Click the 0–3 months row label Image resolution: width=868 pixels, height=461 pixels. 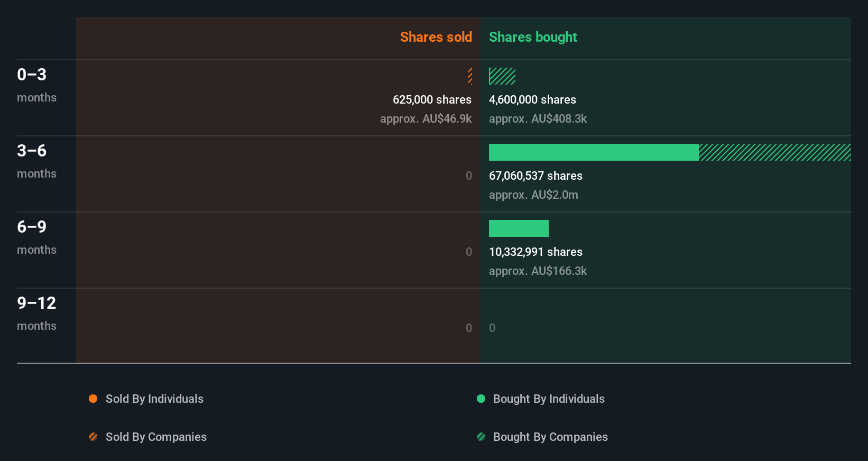36,85
